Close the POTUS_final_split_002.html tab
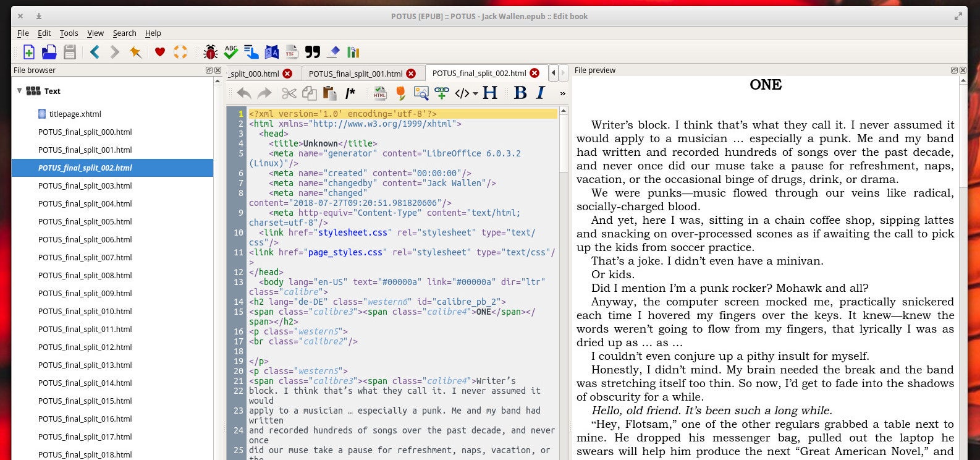 [x=534, y=73]
